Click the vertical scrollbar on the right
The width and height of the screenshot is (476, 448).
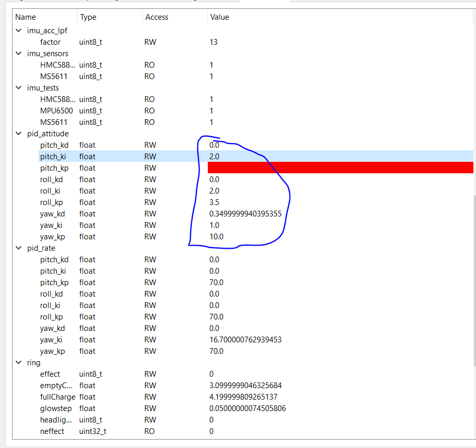pyautogui.click(x=473, y=281)
